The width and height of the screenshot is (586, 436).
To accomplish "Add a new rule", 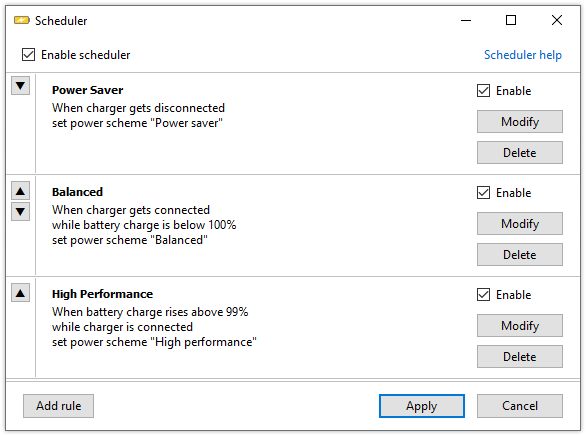I will [58, 406].
